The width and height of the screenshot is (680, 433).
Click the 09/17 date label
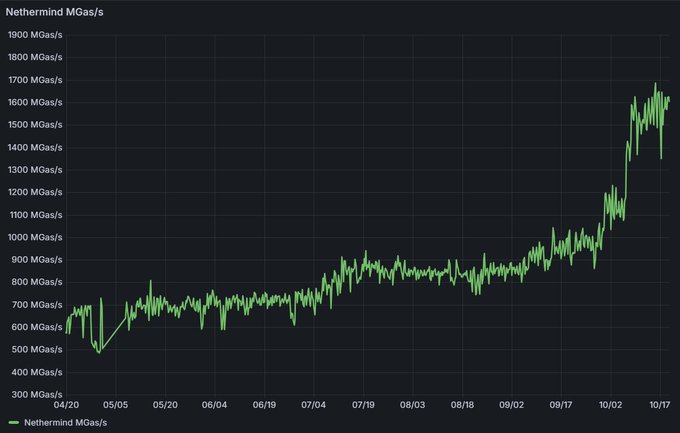coord(561,405)
